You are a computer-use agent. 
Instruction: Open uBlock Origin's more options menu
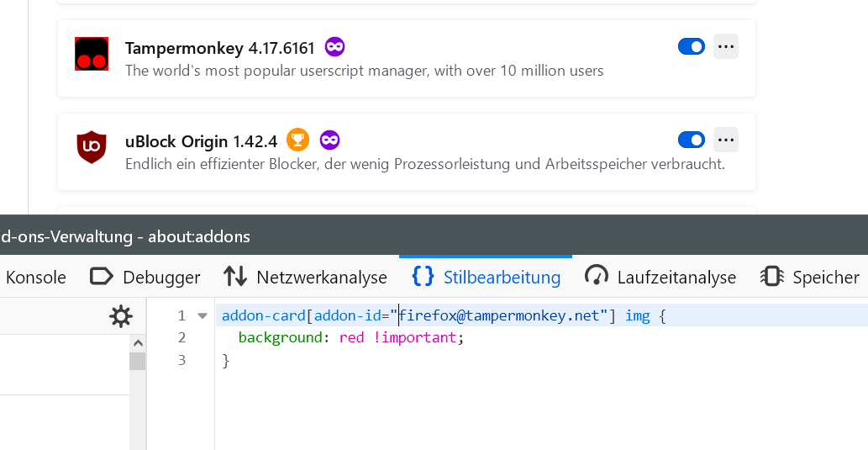(725, 140)
